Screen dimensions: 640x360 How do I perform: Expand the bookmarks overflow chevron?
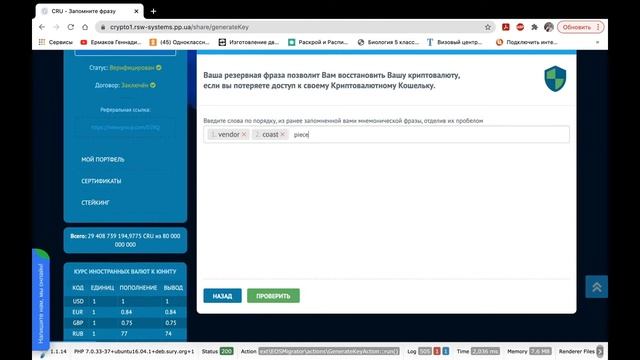coord(597,42)
